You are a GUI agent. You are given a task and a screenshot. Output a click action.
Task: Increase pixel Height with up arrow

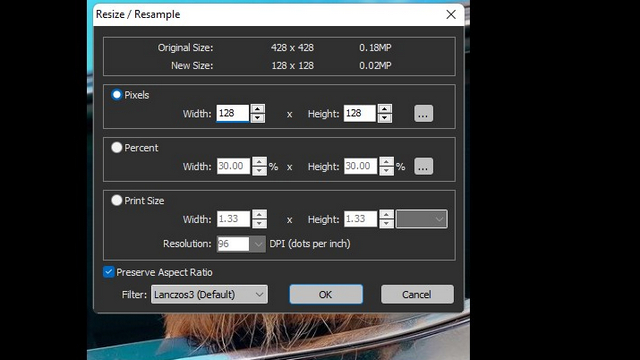[385, 109]
